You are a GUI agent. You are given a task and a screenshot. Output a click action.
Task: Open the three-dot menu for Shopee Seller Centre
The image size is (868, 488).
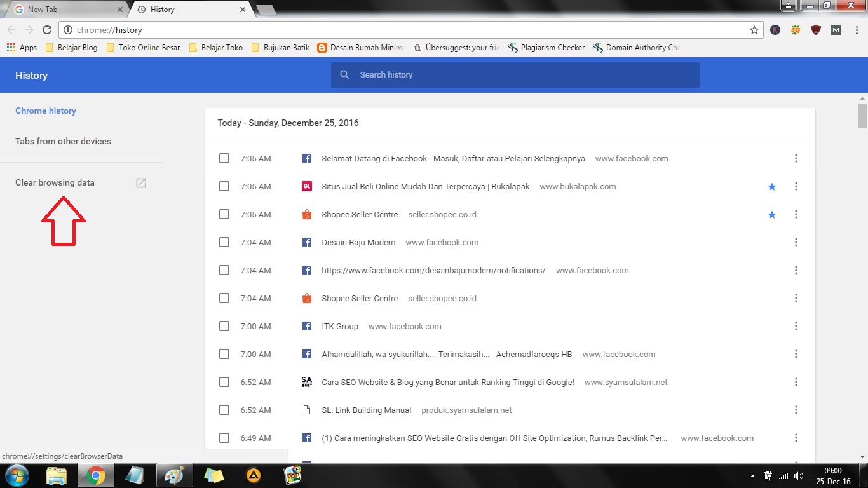pos(796,214)
